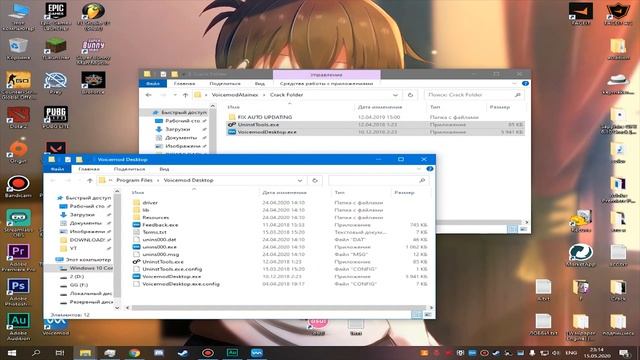Open Главная tab in Voicemod Desktop window
The image size is (640, 360).
[89, 169]
